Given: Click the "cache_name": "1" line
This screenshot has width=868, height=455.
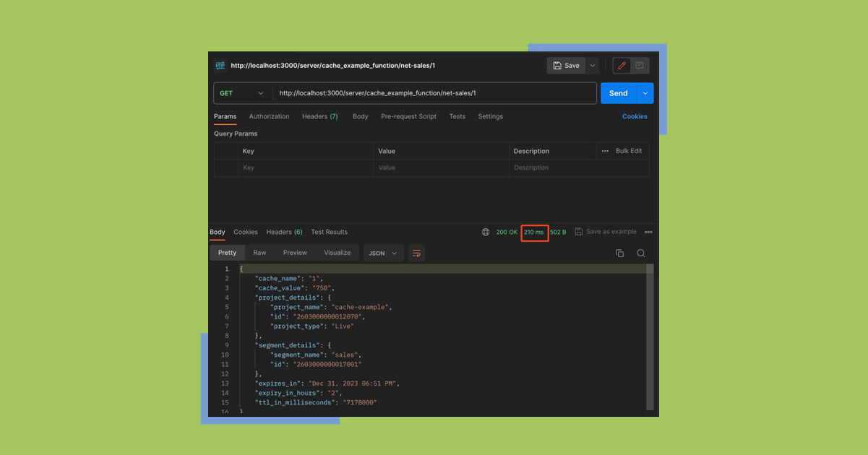Looking at the screenshot, I should (290, 278).
